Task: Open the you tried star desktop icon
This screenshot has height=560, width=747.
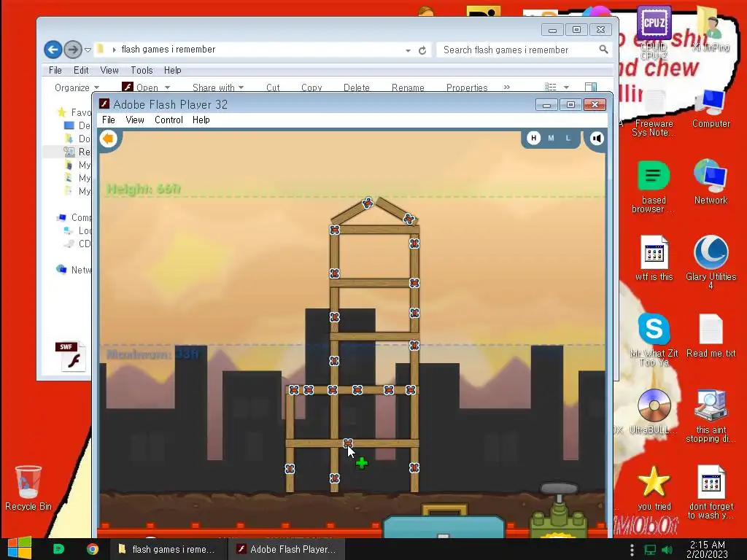Action: [x=654, y=488]
